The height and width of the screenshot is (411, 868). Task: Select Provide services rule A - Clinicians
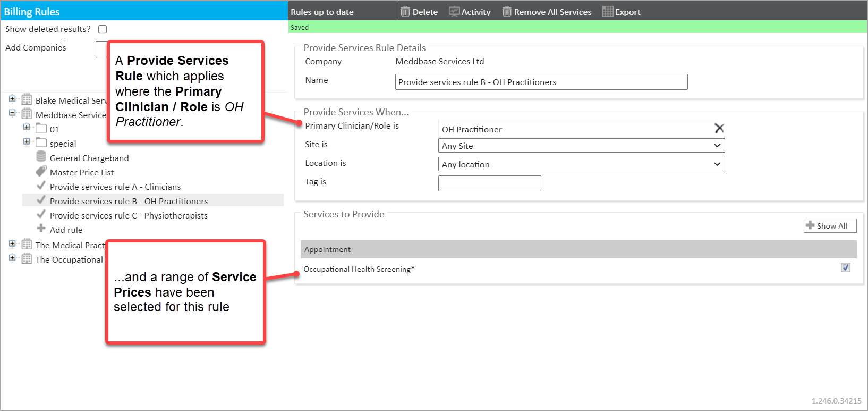point(115,187)
